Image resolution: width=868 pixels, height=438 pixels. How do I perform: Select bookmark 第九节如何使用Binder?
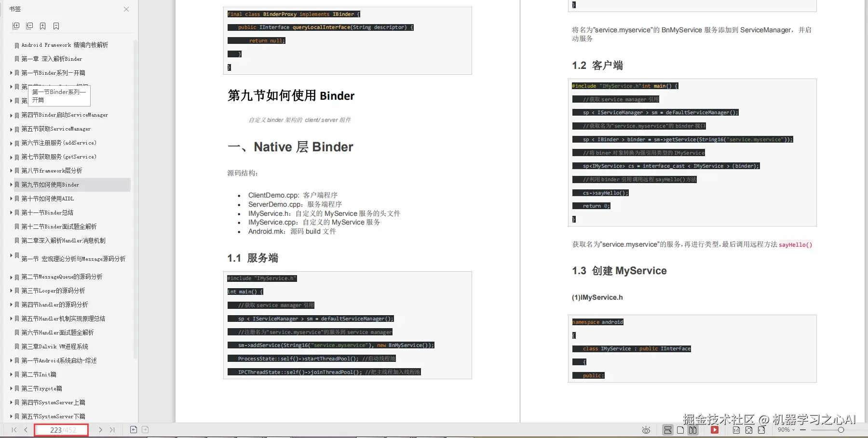click(x=50, y=185)
